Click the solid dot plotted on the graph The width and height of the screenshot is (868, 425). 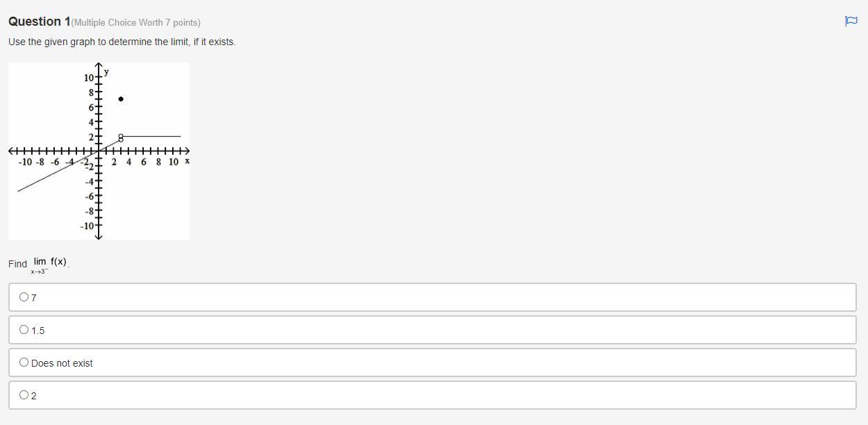click(x=121, y=99)
